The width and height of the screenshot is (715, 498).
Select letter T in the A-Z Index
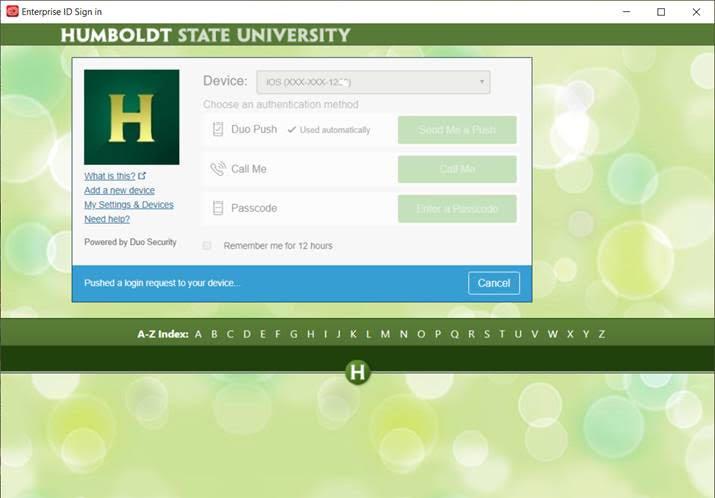[x=502, y=334]
